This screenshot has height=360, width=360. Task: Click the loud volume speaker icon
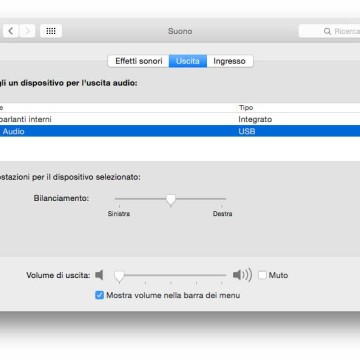coord(242,275)
